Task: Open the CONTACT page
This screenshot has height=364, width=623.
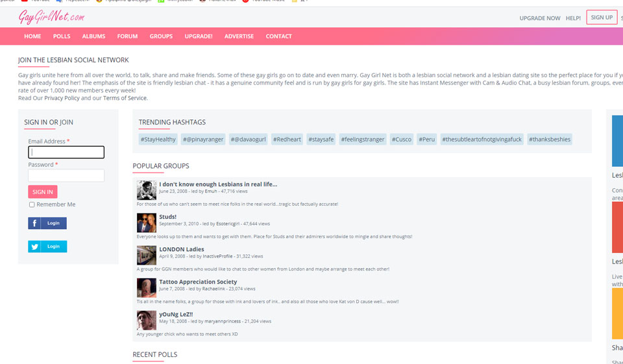Action: (278, 36)
